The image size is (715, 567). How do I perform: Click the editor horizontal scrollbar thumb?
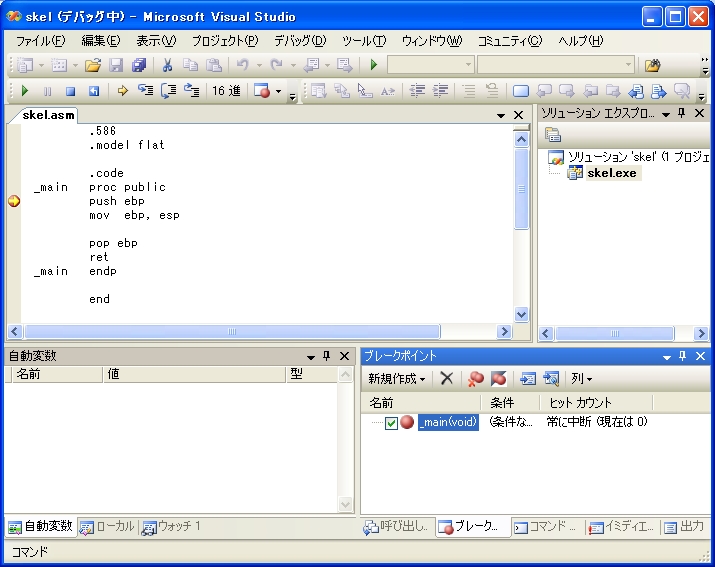[x=232, y=332]
